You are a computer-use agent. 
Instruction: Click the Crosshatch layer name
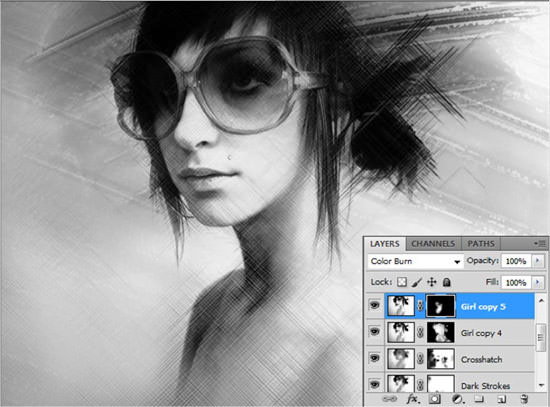coord(481,359)
